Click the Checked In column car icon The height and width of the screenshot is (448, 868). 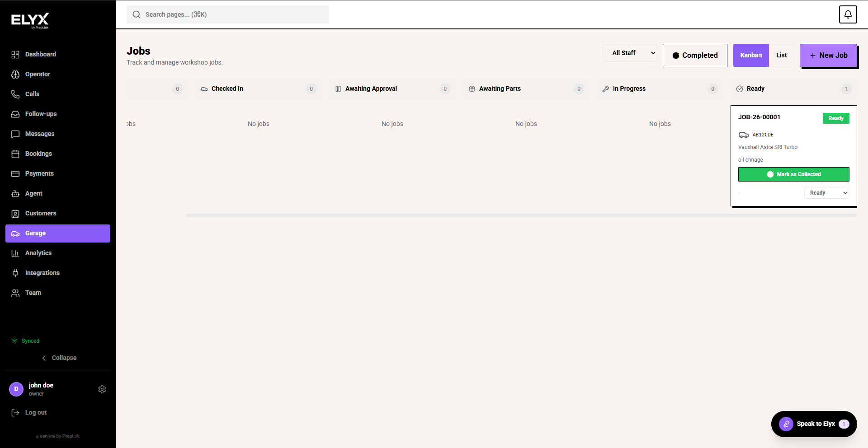(204, 89)
